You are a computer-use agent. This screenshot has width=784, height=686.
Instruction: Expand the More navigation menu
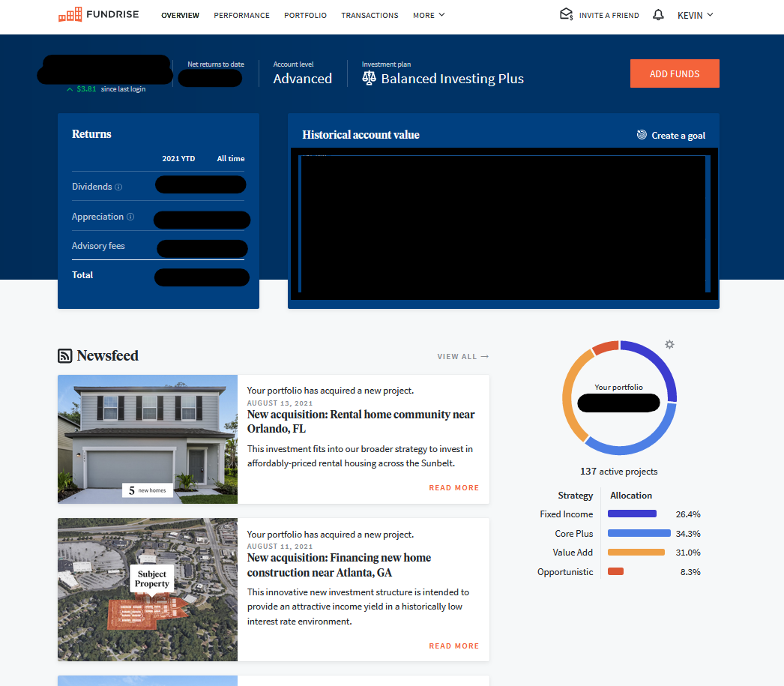click(429, 15)
